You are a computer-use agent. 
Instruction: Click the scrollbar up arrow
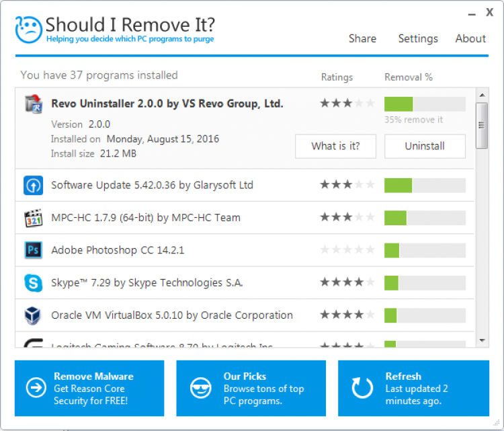pos(482,95)
